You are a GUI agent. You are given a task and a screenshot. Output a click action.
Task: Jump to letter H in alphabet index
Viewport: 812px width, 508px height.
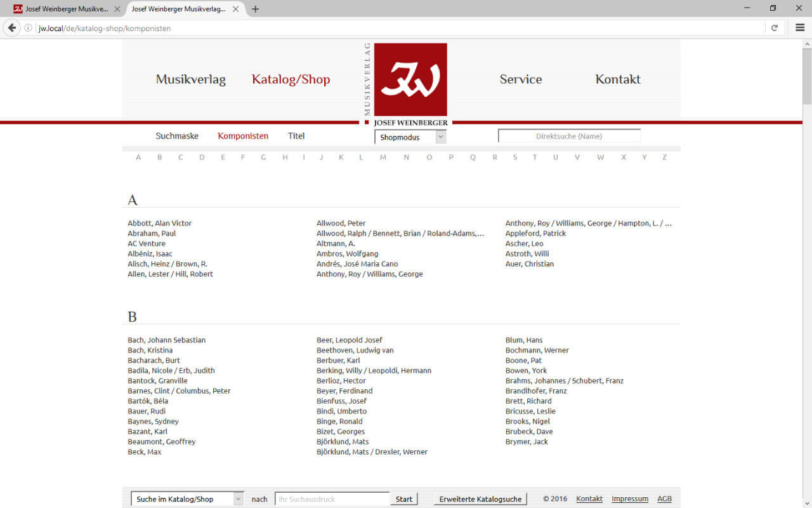click(285, 157)
